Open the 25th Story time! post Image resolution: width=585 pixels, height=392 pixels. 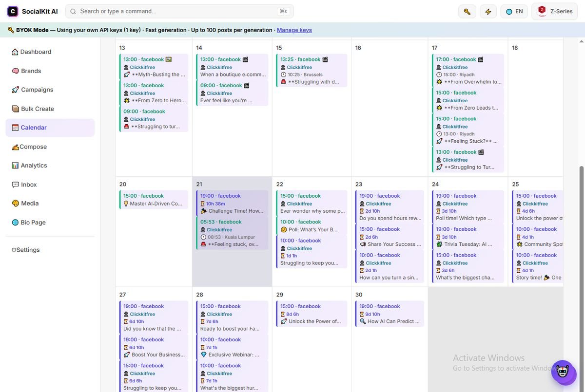pos(538,266)
